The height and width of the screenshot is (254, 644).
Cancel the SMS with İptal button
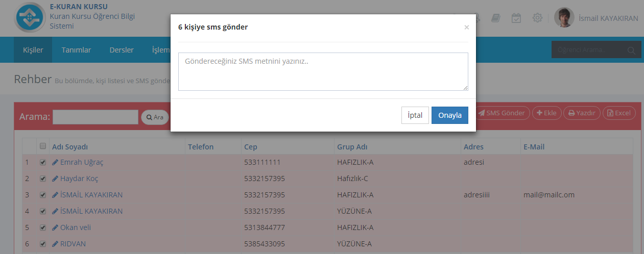click(x=415, y=115)
